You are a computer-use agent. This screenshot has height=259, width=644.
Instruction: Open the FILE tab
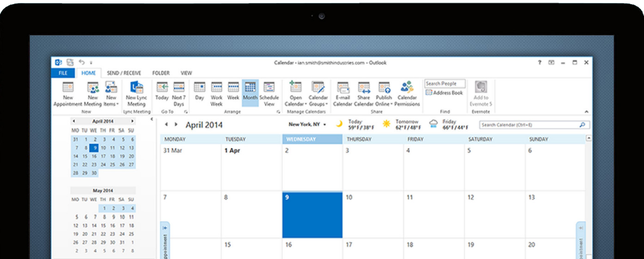[63, 73]
